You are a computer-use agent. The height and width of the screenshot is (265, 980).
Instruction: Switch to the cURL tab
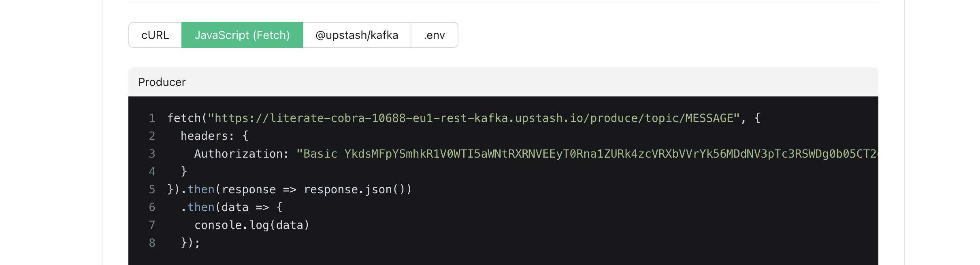[155, 35]
